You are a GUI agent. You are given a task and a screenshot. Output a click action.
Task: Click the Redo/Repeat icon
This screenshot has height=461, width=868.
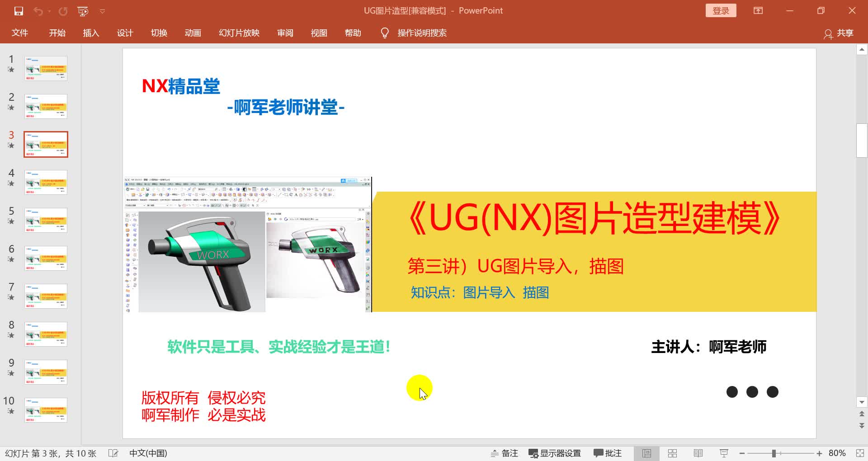pos(63,11)
